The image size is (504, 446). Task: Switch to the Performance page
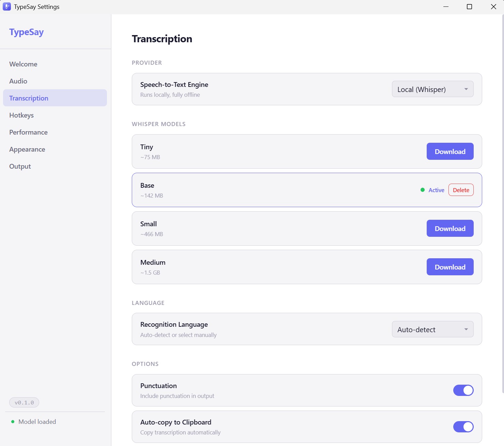tap(29, 132)
